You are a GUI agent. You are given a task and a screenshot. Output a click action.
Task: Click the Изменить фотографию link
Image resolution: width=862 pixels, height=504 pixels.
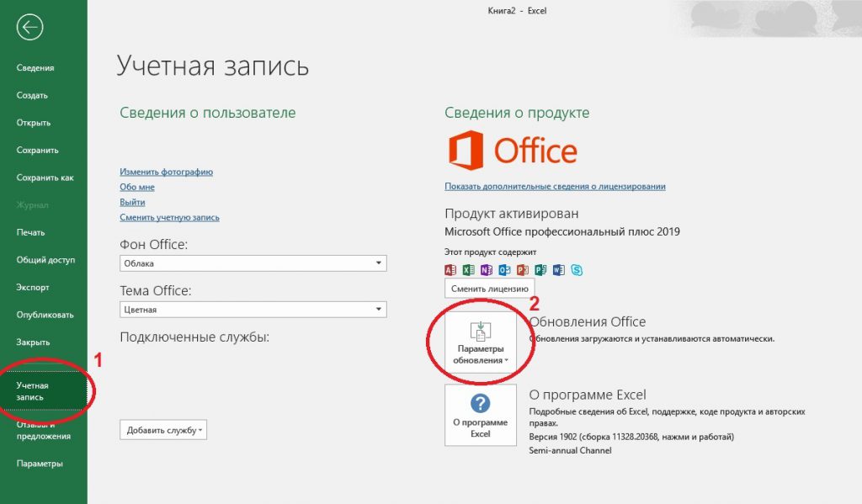point(166,172)
